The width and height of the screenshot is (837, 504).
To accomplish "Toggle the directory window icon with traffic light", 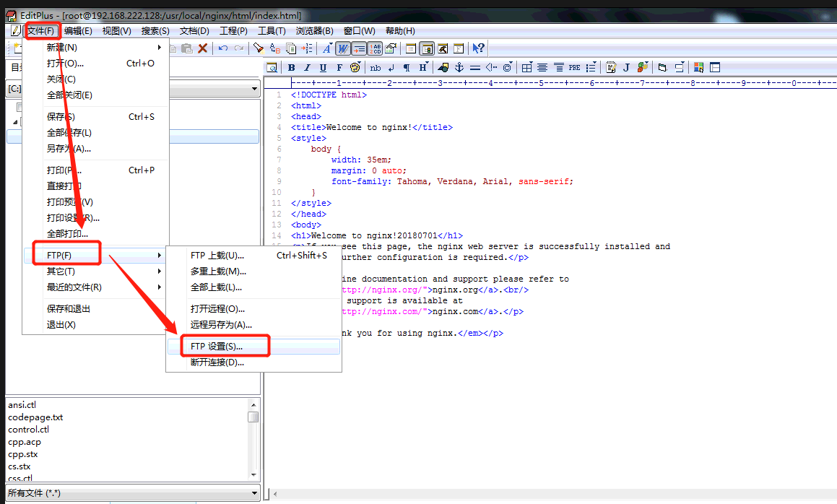I will [x=427, y=48].
